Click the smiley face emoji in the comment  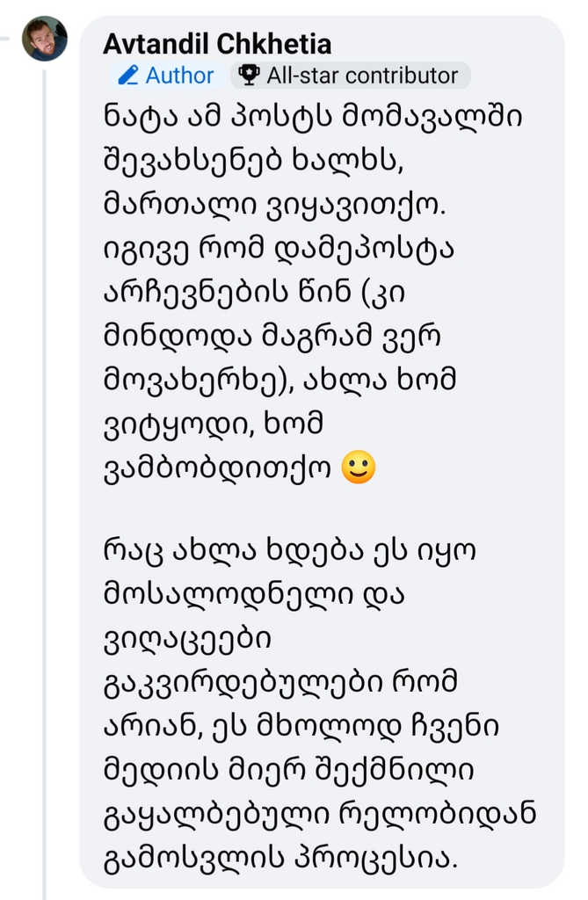coord(357,468)
